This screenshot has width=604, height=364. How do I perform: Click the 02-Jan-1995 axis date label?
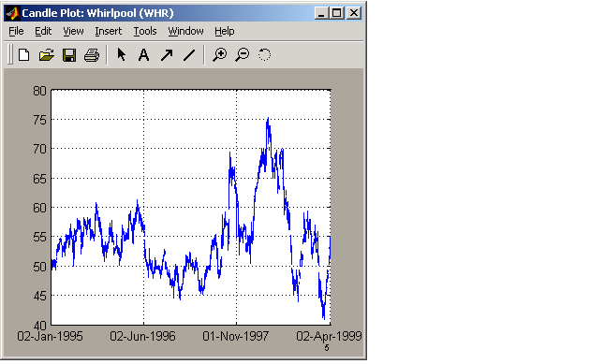click(x=50, y=336)
